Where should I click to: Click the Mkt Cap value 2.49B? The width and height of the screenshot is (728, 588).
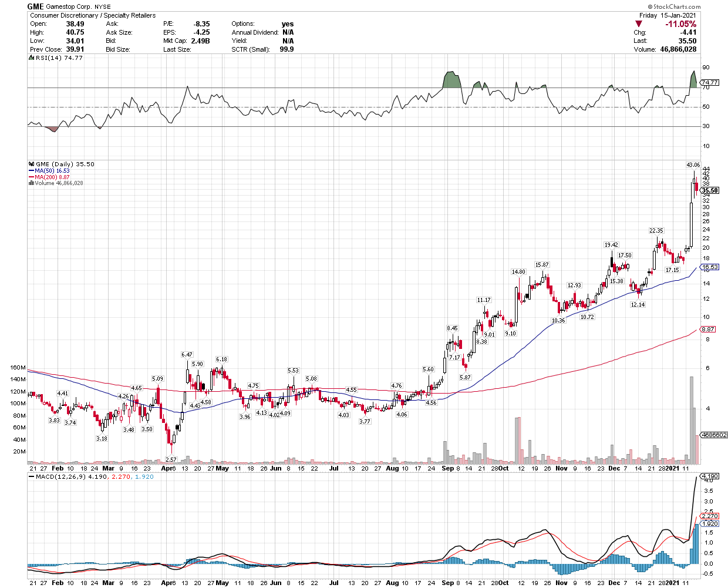[x=200, y=41]
